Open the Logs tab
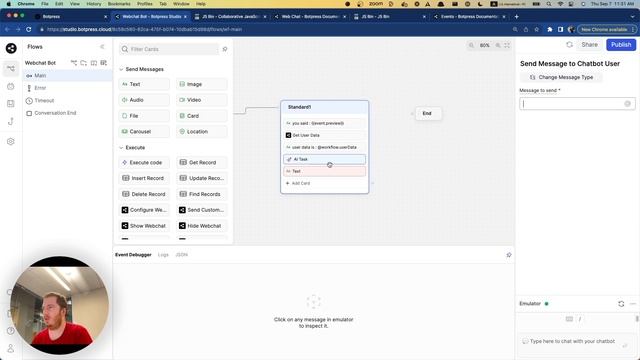This screenshot has width=640, height=360. click(x=163, y=255)
